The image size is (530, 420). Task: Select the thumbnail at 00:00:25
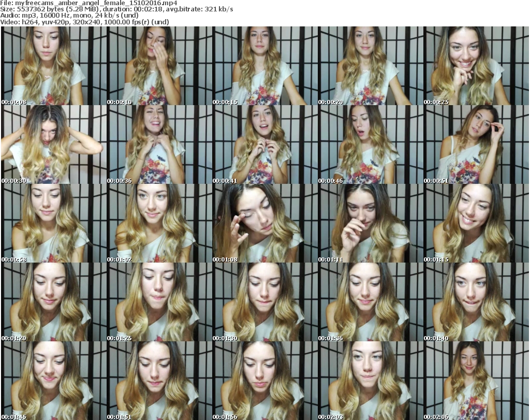[476, 66]
